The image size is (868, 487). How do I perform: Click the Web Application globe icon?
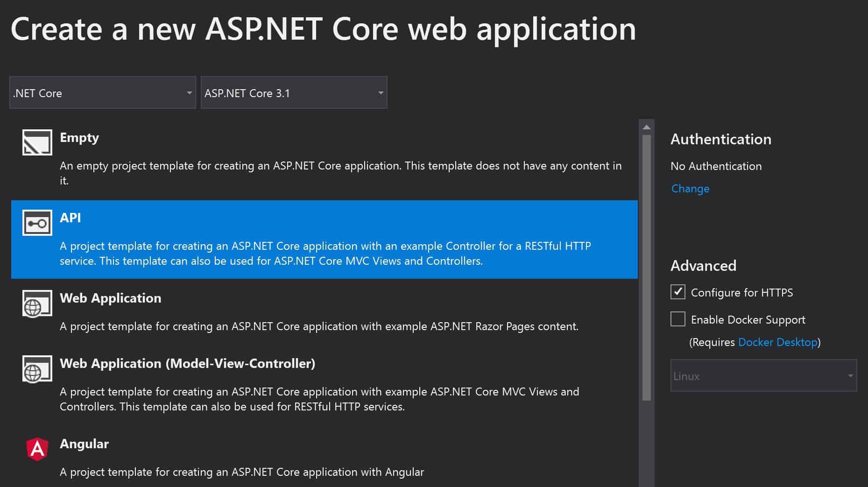(x=37, y=303)
